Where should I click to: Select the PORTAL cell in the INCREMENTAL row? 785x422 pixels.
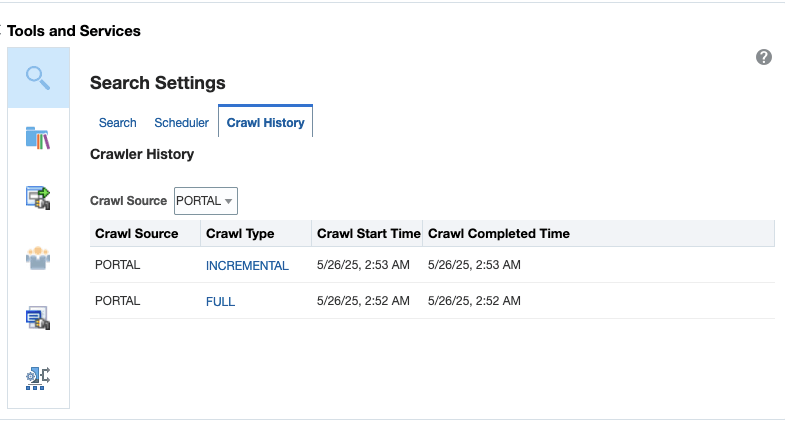pyautogui.click(x=117, y=265)
